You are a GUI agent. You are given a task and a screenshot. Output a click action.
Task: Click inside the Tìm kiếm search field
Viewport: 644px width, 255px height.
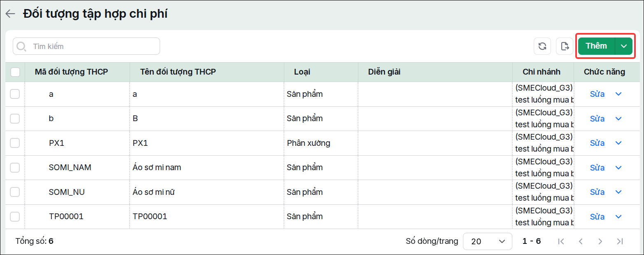(86, 46)
